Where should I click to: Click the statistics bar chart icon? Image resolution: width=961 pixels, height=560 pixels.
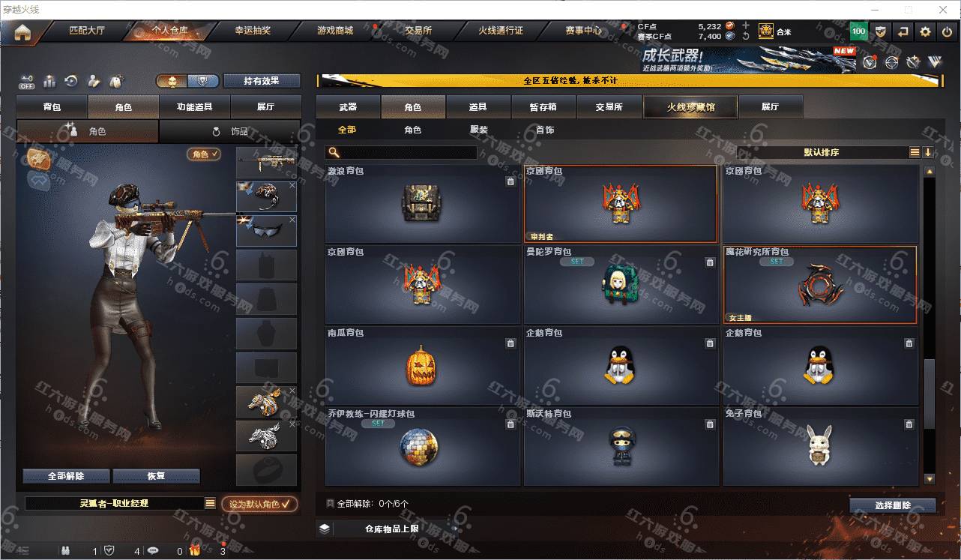50,81
